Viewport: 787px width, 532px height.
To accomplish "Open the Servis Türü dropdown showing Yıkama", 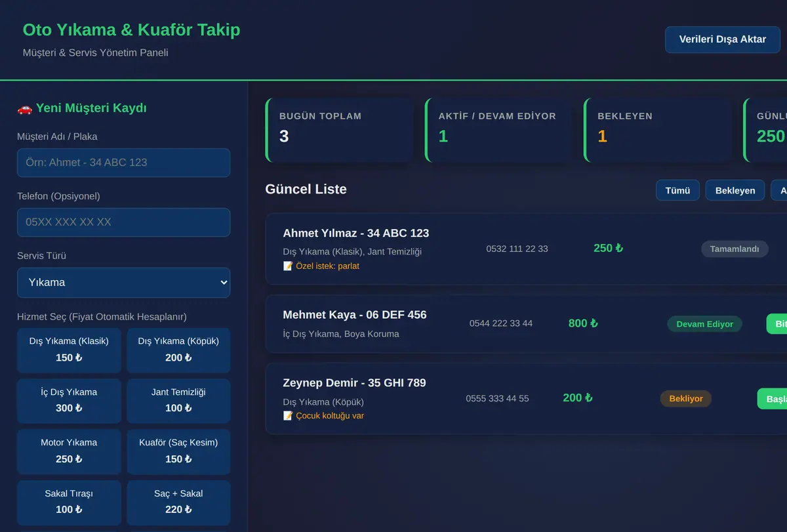I will (123, 283).
